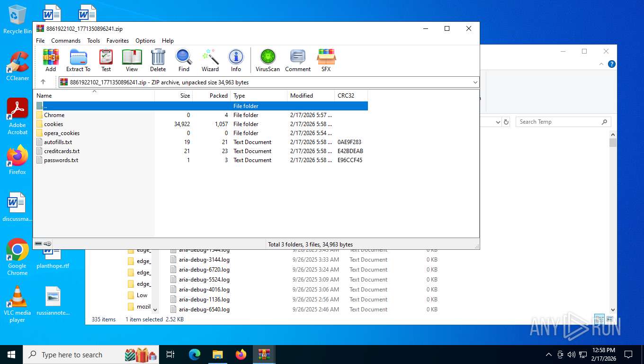Expand the archive path dropdown

pyautogui.click(x=475, y=82)
